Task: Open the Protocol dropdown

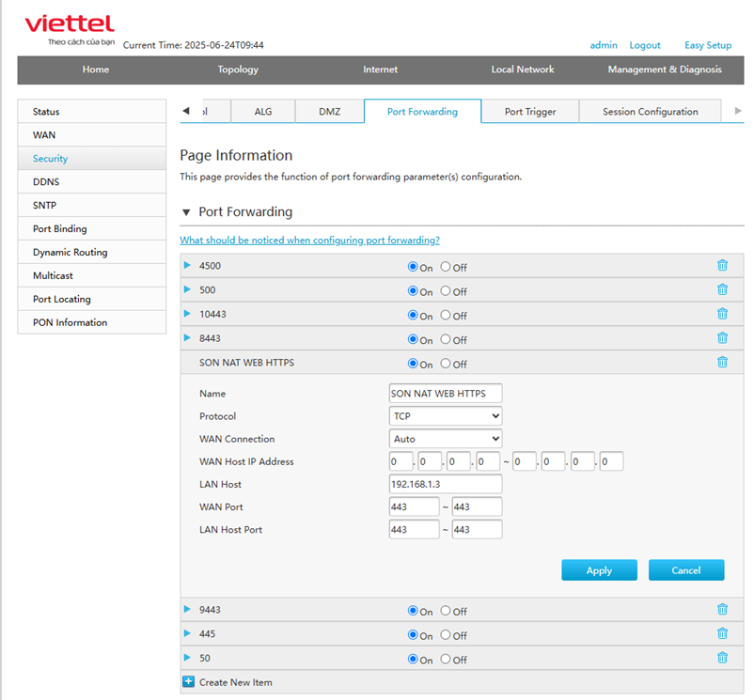Action: [x=446, y=416]
